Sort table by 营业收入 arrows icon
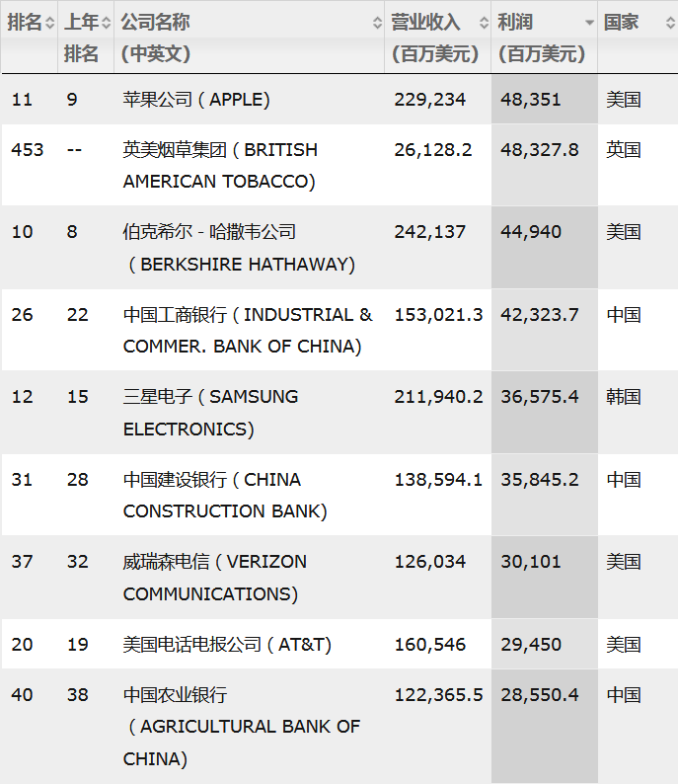Viewport: 678px width, 784px height. point(484,23)
